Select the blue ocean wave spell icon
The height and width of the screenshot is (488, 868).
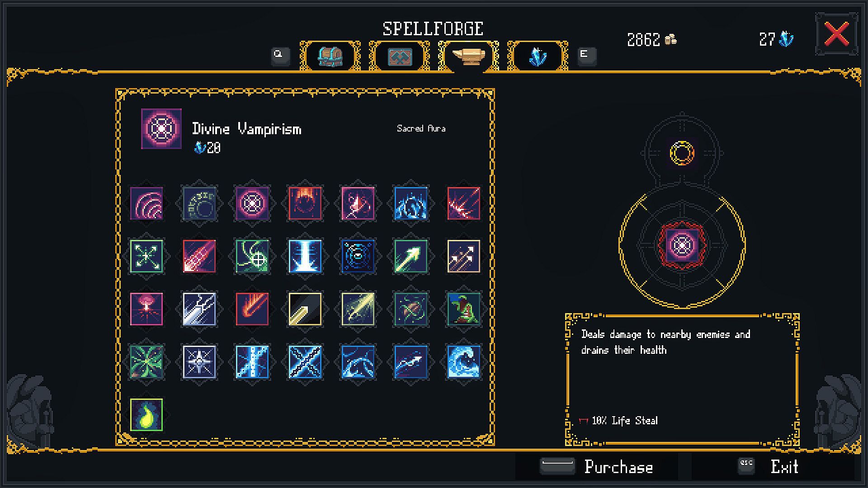click(x=464, y=362)
